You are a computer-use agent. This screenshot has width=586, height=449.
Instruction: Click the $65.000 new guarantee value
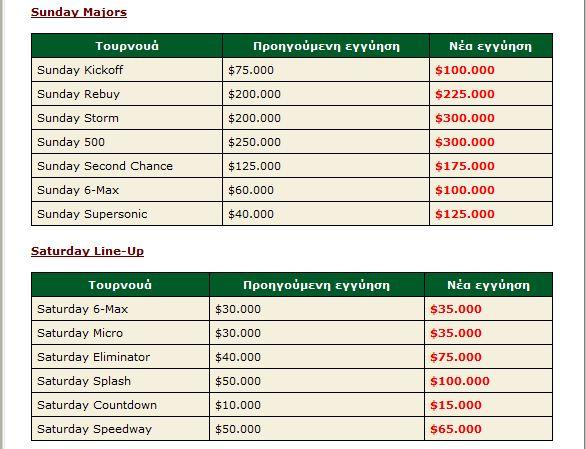[x=456, y=429]
